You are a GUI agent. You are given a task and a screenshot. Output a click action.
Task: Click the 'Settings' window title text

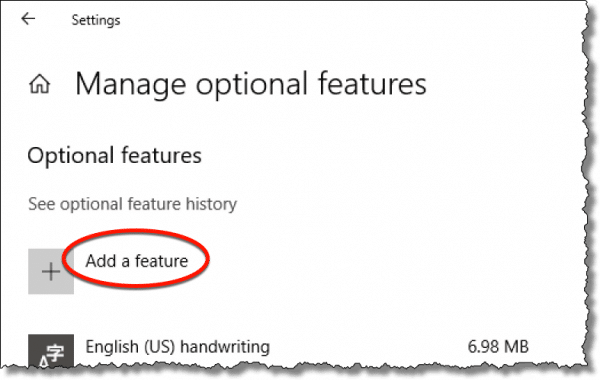96,20
